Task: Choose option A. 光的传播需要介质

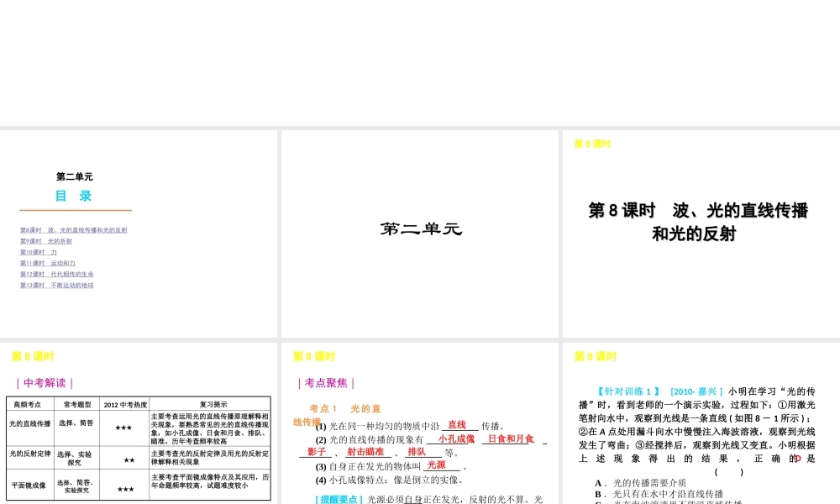Action: tap(640, 482)
